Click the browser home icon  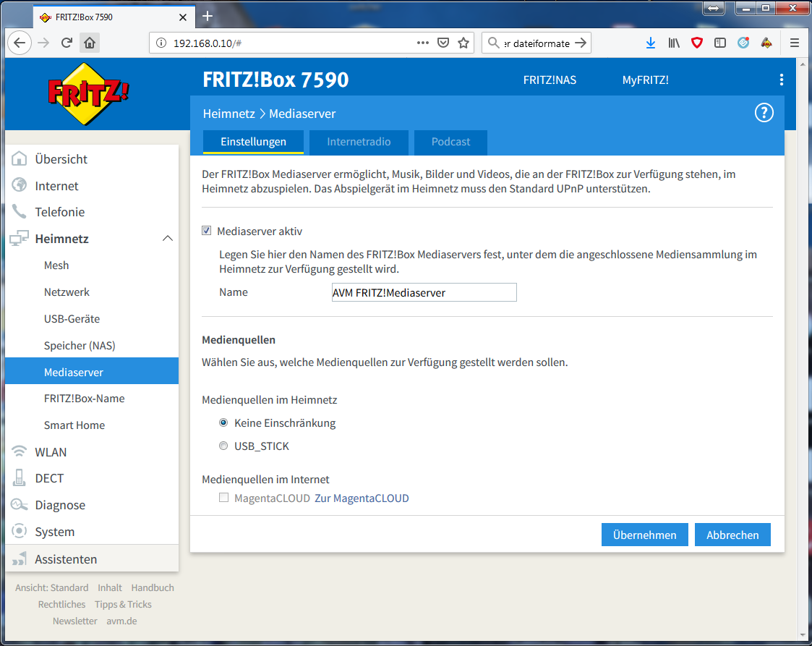pyautogui.click(x=90, y=43)
